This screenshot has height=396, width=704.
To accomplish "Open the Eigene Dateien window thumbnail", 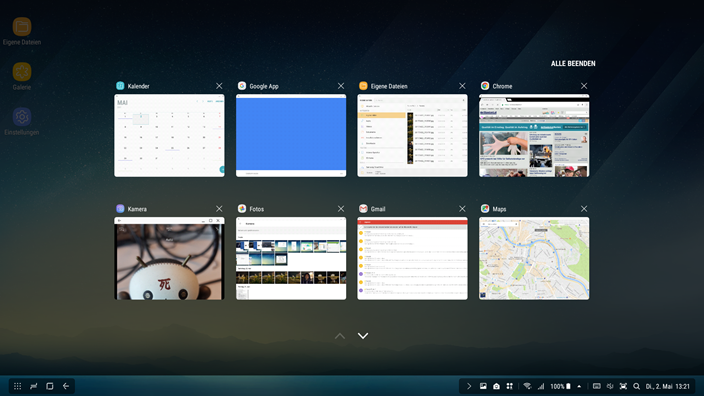I will coord(412,136).
